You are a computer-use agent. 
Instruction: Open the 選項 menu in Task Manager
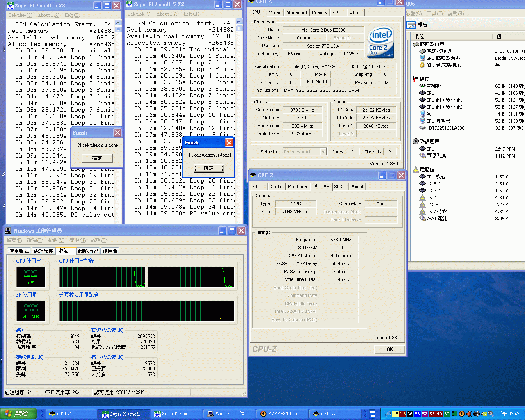pos(34,240)
